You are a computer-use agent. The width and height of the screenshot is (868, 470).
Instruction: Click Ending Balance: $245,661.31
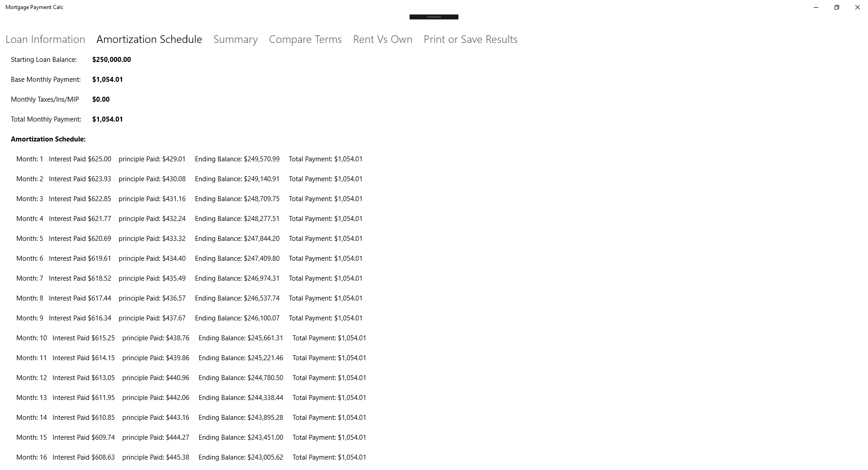[x=241, y=338]
